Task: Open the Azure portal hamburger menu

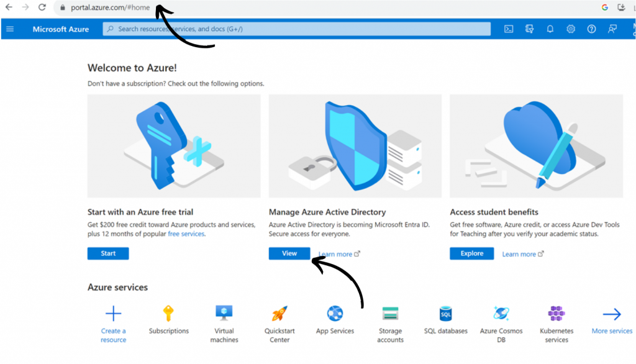Action: click(10, 29)
